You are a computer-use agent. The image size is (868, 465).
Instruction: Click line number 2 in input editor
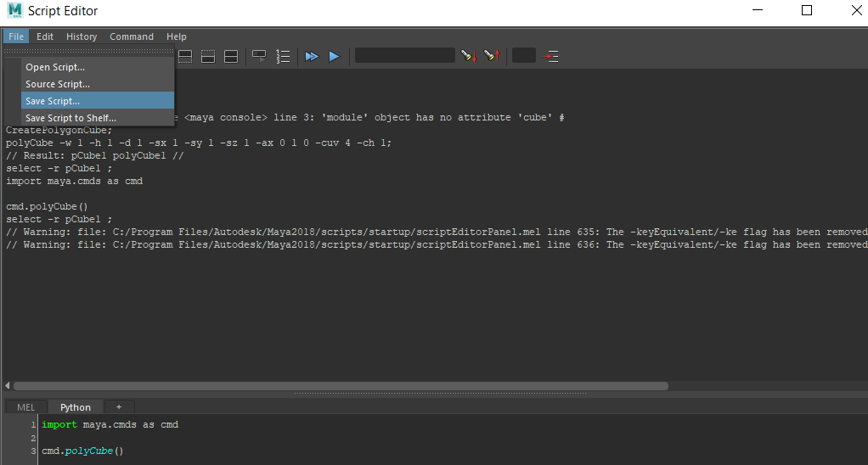[x=33, y=438]
